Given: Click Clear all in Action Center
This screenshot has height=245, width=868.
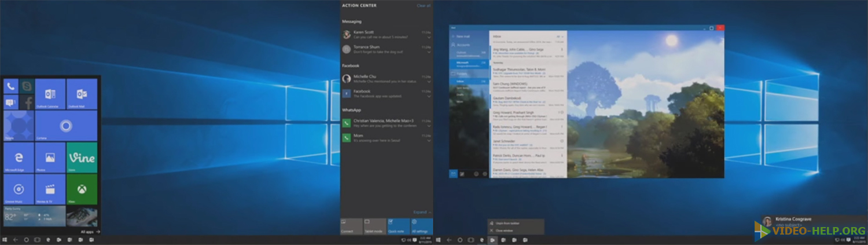Looking at the screenshot, I should (x=424, y=6).
